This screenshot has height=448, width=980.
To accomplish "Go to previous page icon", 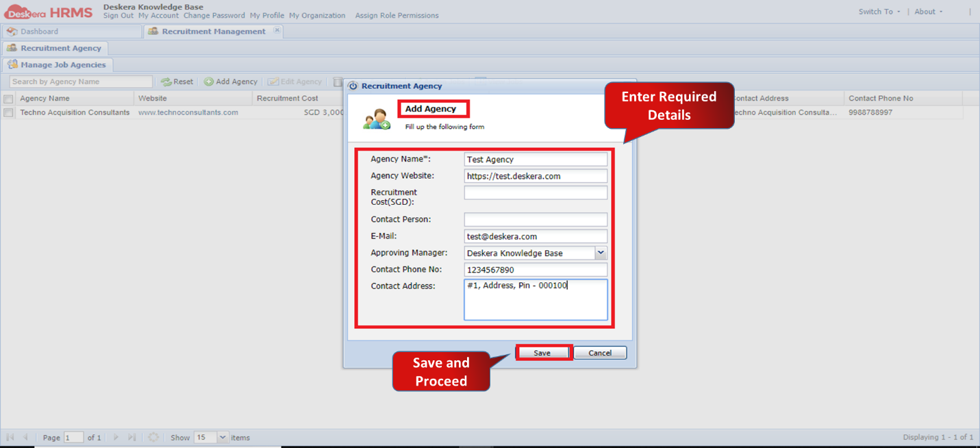I will [25, 437].
